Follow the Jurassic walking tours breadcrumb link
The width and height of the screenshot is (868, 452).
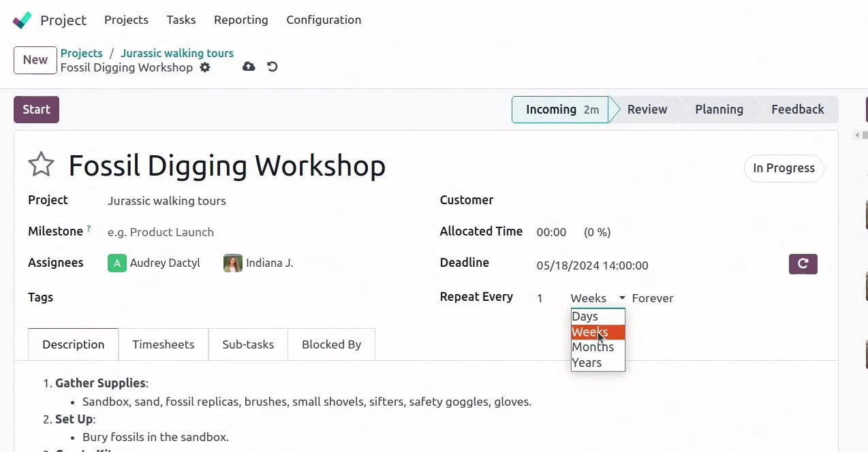pyautogui.click(x=176, y=53)
